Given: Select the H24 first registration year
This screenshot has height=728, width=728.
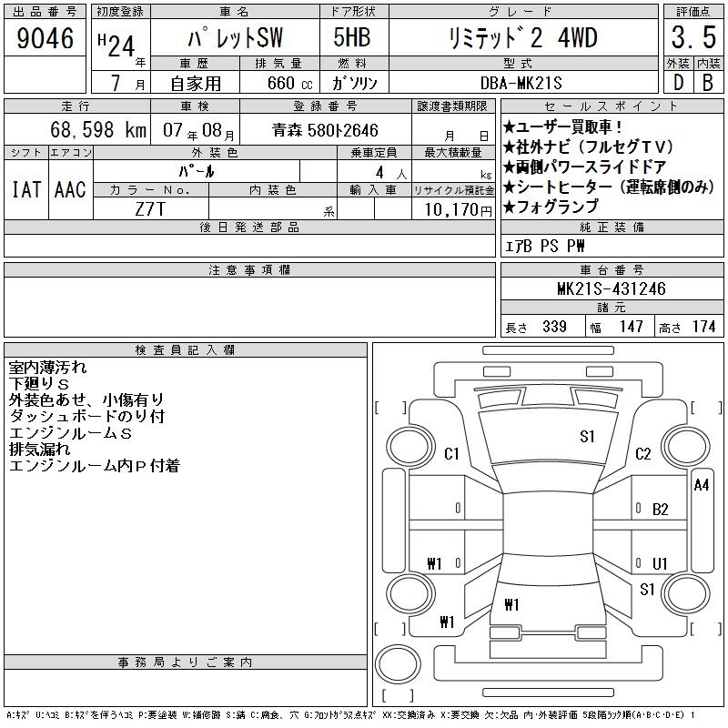Looking at the screenshot, I should point(116,45).
